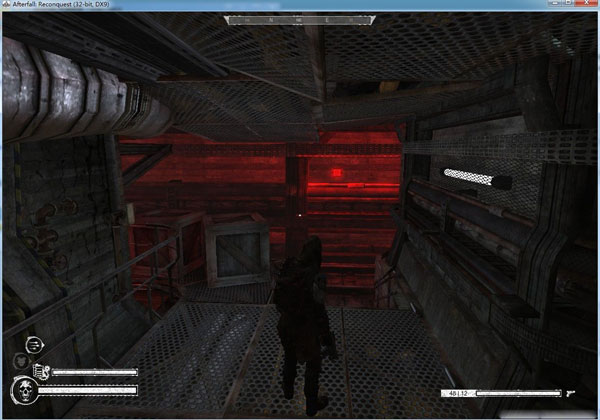Click the skull health icon
The image size is (600, 420).
click(24, 391)
